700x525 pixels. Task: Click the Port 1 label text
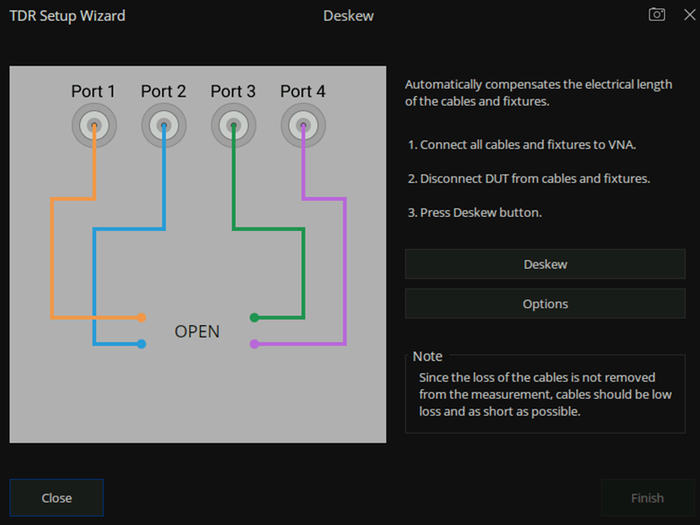click(x=93, y=92)
